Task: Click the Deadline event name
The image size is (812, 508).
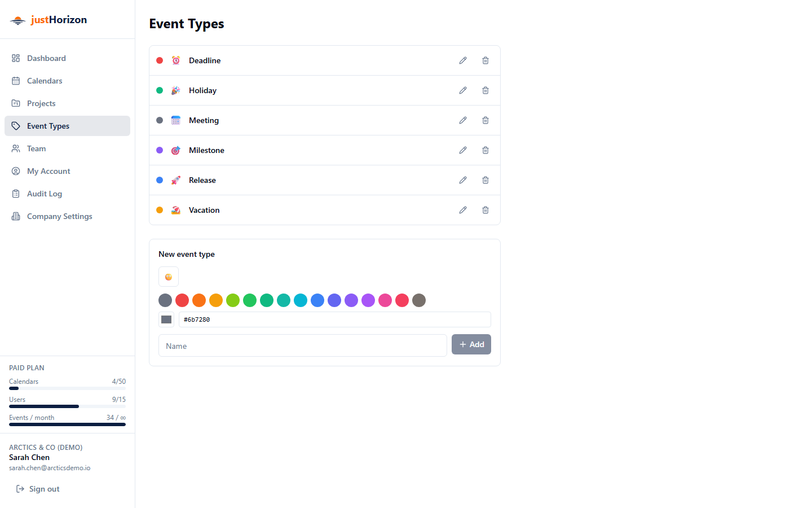Action: click(205, 60)
